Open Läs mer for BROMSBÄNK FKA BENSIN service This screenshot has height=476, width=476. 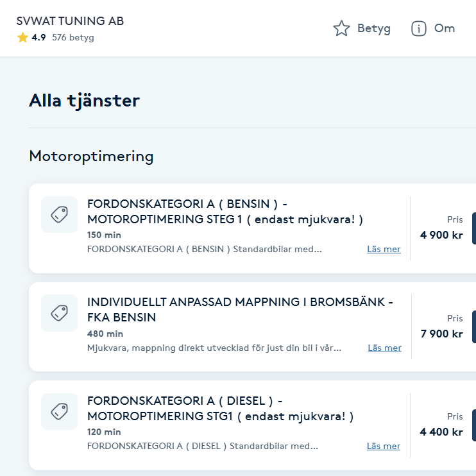(385, 348)
